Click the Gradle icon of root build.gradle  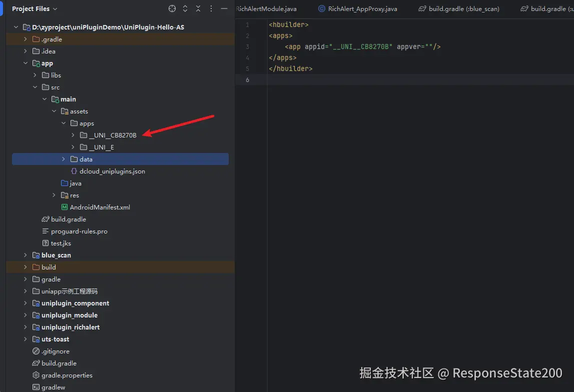pyautogui.click(x=36, y=363)
